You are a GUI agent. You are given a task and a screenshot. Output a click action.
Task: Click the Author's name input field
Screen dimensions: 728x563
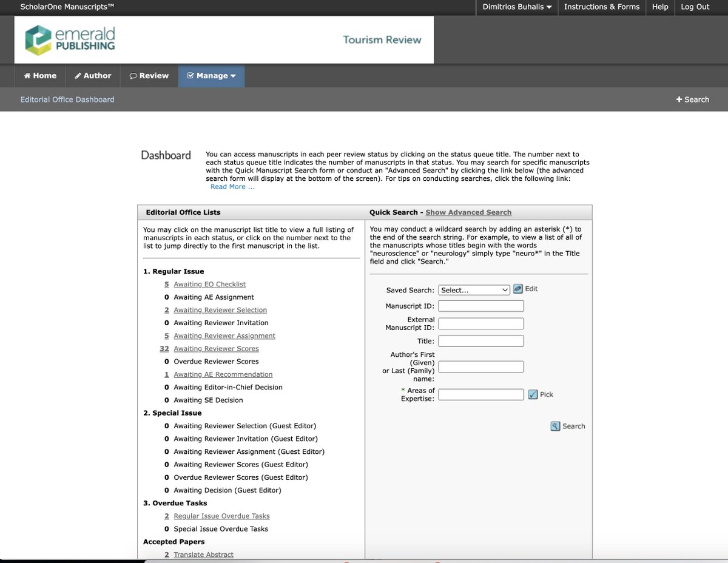480,366
